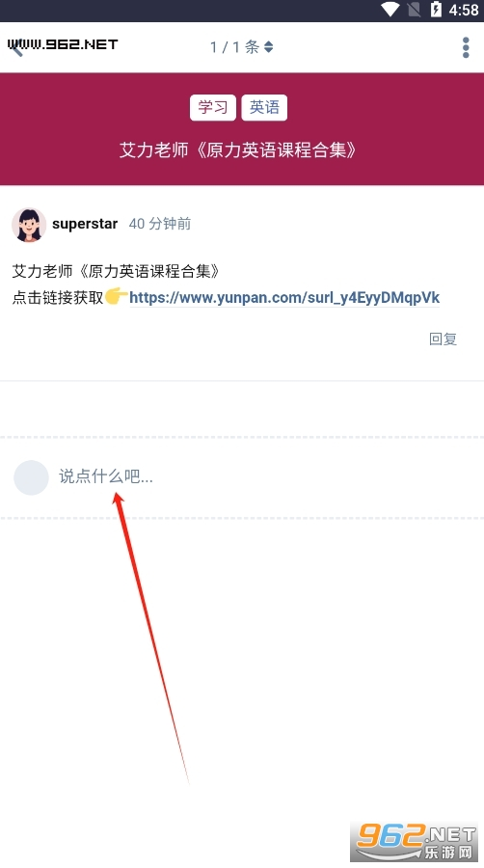View the superstar username profile
Image resolution: width=484 pixels, height=868 pixels.
pyautogui.click(x=85, y=224)
